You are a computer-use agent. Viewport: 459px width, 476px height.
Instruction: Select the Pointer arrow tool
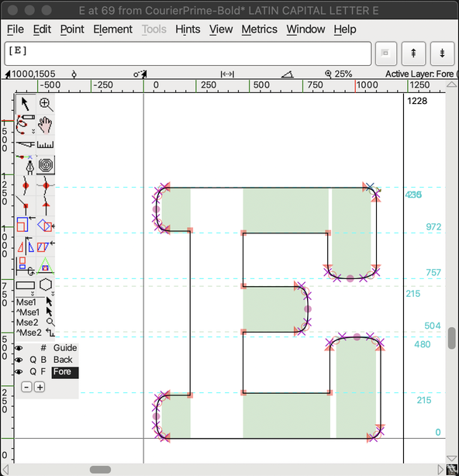click(x=26, y=104)
